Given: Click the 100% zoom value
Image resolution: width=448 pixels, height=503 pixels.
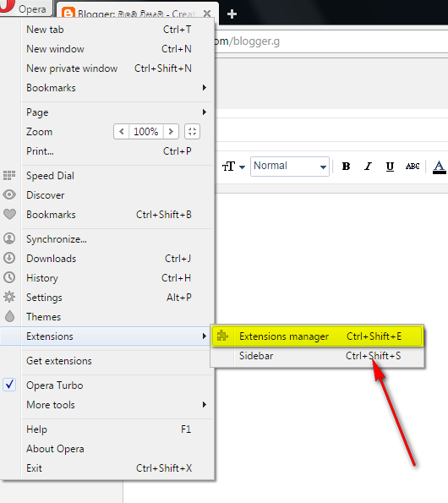Looking at the screenshot, I should pos(146,132).
